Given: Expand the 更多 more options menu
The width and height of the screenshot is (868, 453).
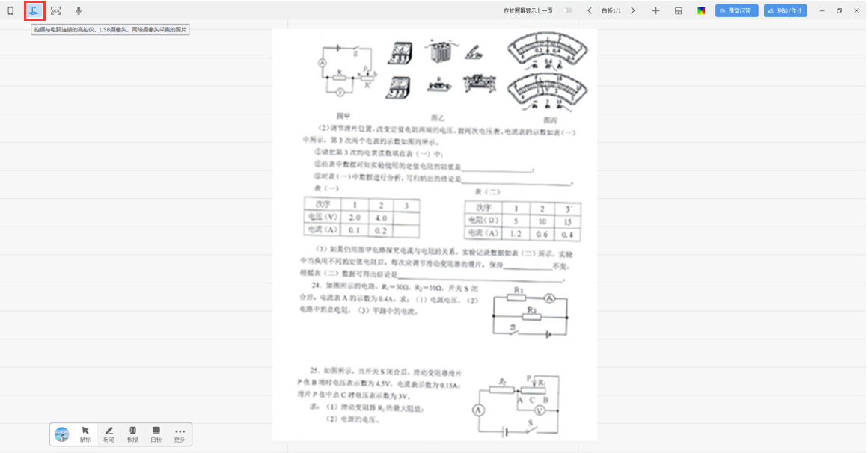Looking at the screenshot, I should (180, 434).
